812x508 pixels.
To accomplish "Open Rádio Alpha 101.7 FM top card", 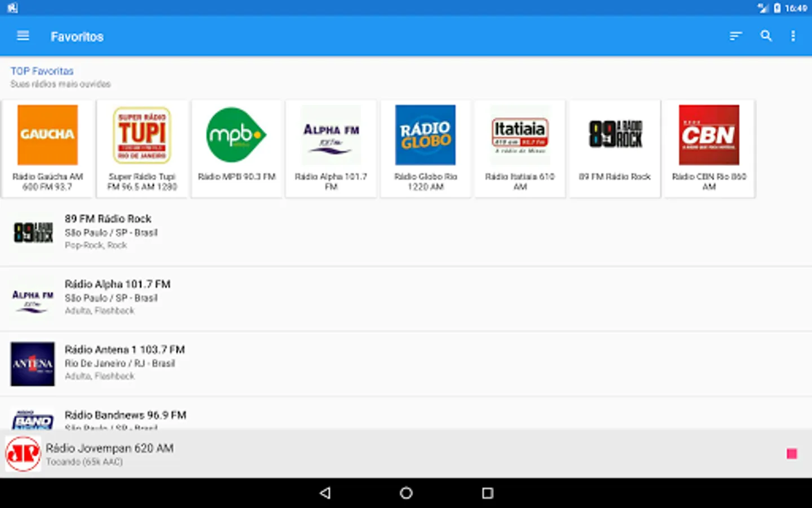I will pos(331,149).
